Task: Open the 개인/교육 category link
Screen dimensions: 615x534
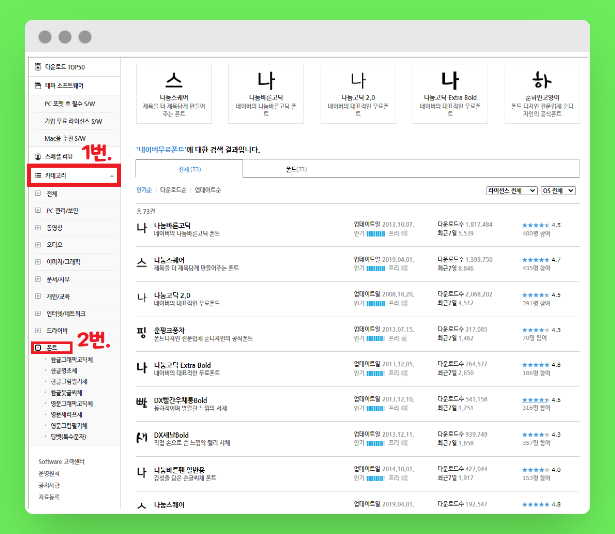Action: 58,297
